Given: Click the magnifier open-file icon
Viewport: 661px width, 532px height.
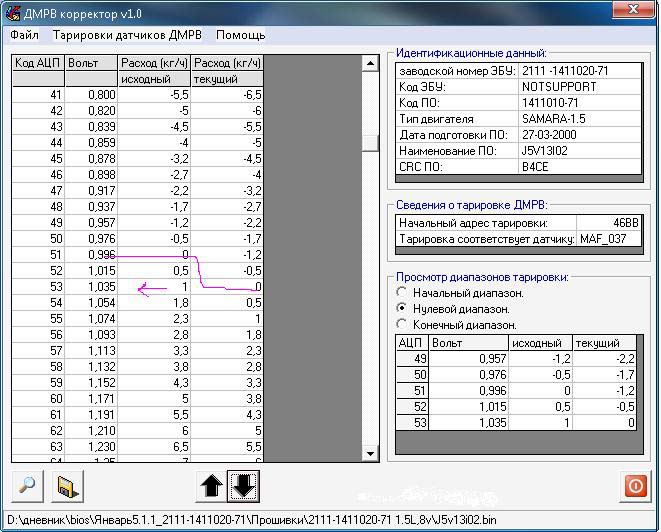Looking at the screenshot, I should pyautogui.click(x=27, y=486).
